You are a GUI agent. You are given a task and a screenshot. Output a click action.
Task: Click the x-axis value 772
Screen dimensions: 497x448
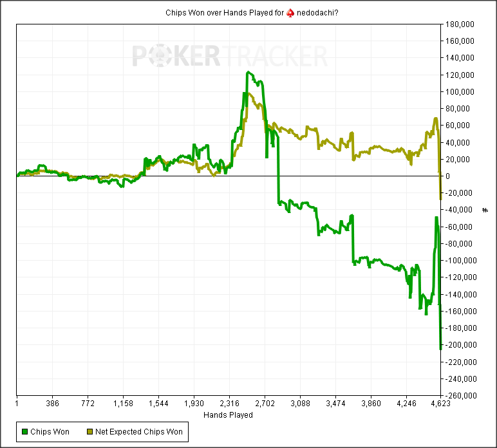(88, 404)
